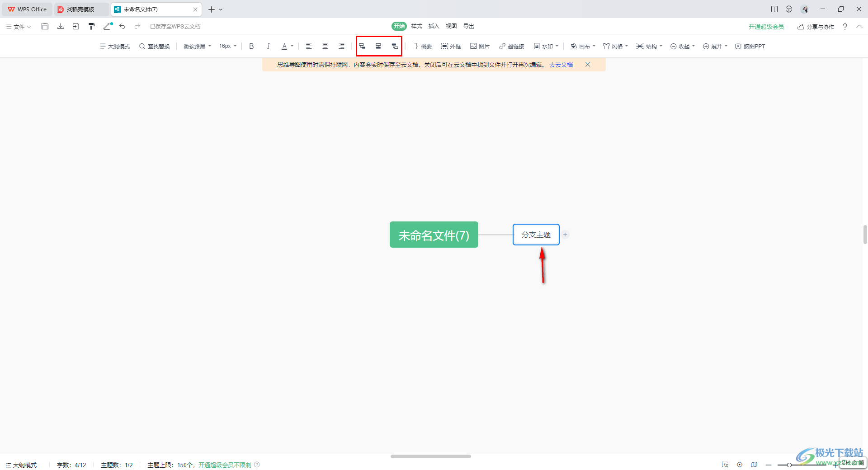Align text right
This screenshot has height=470, width=868.
[x=341, y=46]
